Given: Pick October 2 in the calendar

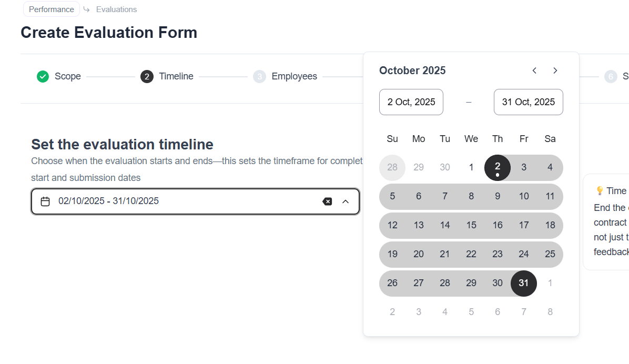Looking at the screenshot, I should click(498, 167).
